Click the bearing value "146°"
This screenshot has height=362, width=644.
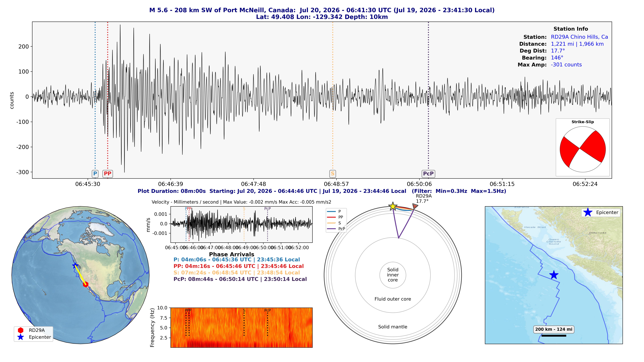coord(557,58)
